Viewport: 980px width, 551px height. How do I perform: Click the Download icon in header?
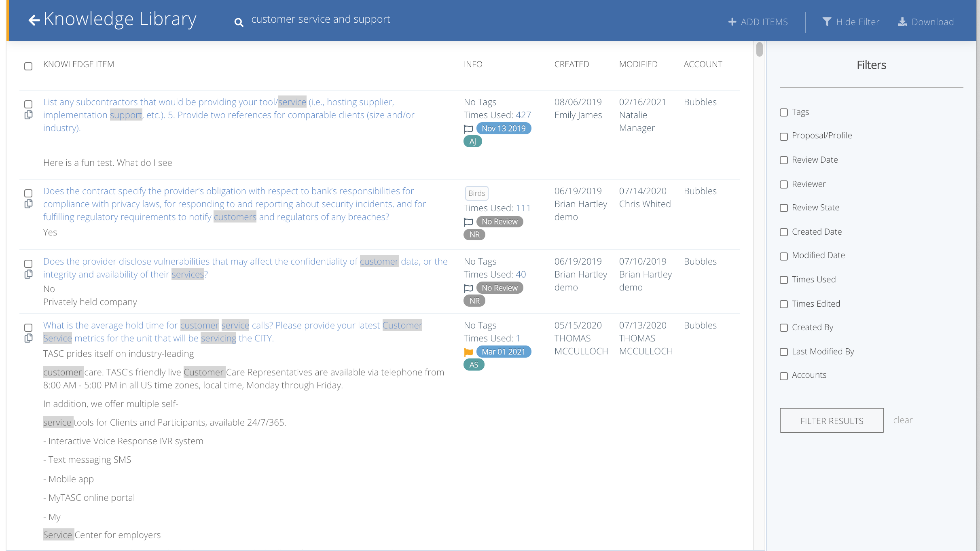tap(902, 22)
